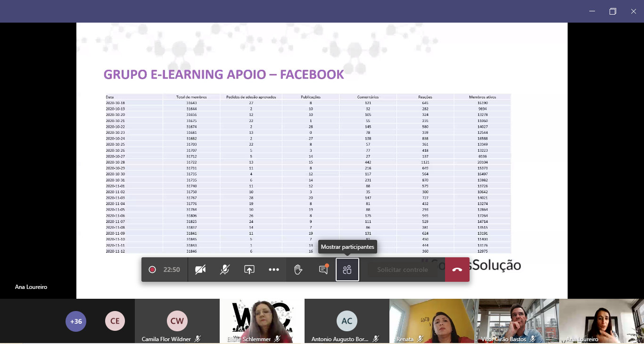The width and height of the screenshot is (644, 344).
Task: Unmute the microphone in call toolbar
Action: pos(225,270)
